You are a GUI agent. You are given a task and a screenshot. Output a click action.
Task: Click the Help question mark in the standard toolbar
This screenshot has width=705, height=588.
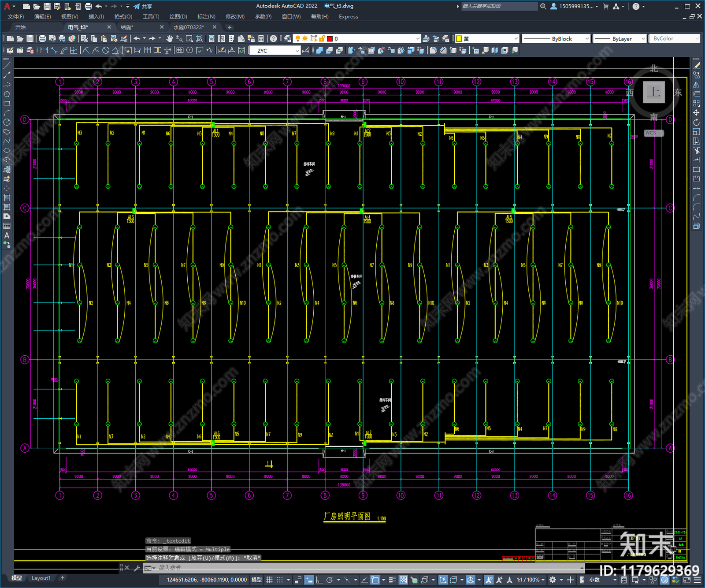pos(273,39)
